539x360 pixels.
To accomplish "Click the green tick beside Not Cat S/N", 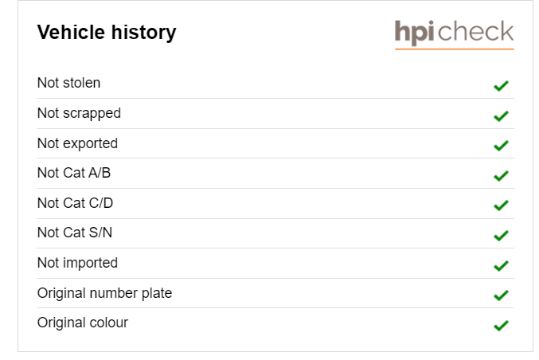I will pos(501,236).
